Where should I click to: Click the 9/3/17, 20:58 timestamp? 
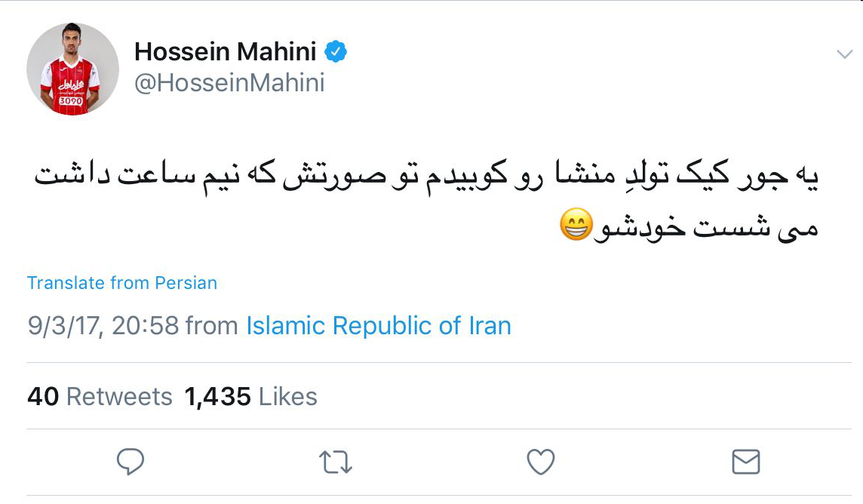click(103, 326)
